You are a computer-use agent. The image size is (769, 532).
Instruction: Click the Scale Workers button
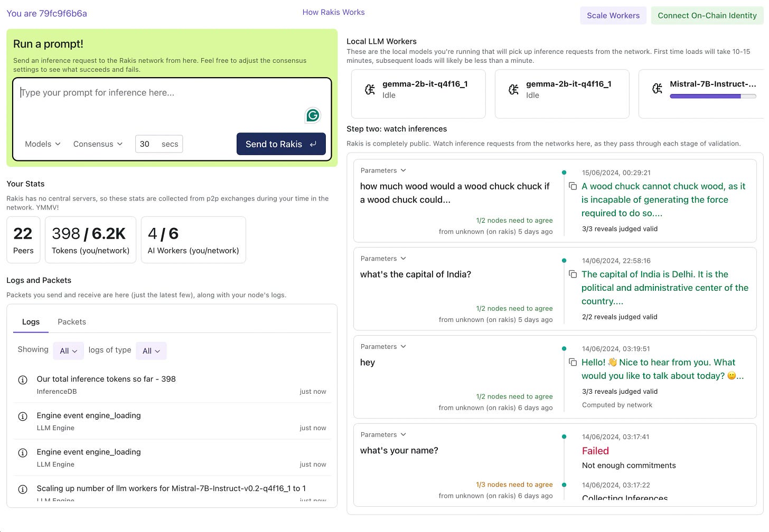[613, 15]
